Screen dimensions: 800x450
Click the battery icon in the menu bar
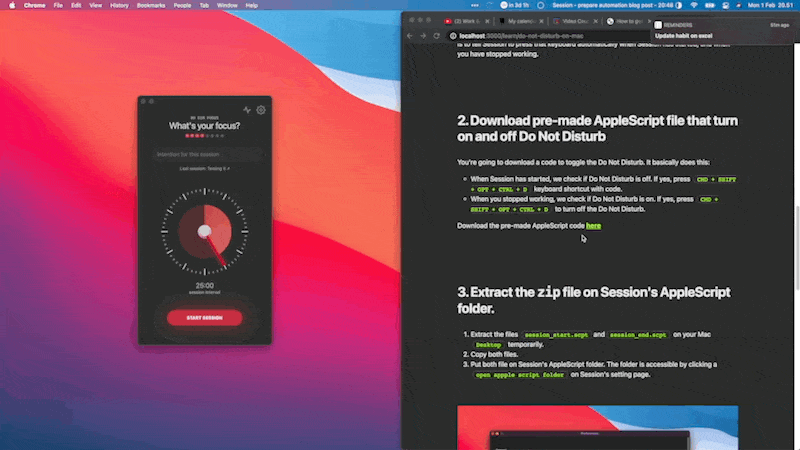pyautogui.click(x=710, y=5)
